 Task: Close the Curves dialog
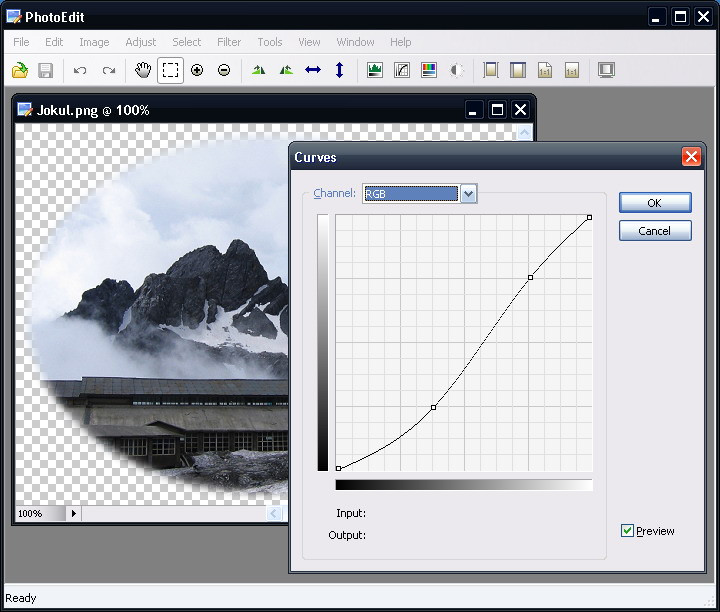pos(690,157)
